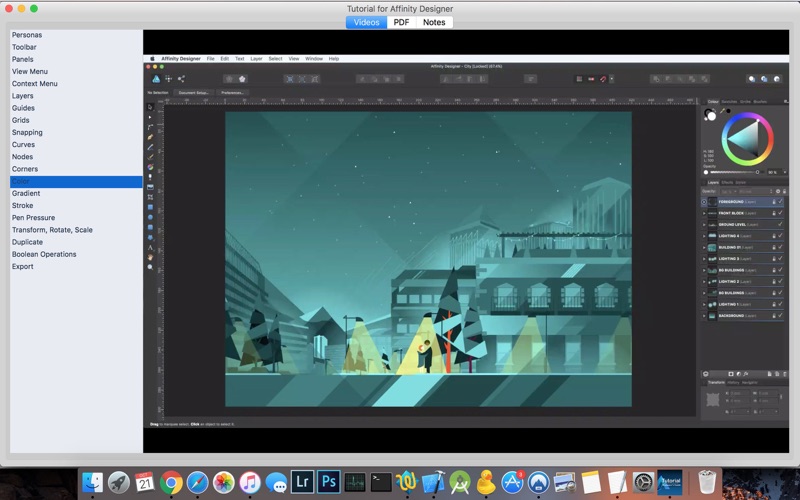Toggle visibility checkmark of GROUND LEVEL layer

[x=781, y=224]
